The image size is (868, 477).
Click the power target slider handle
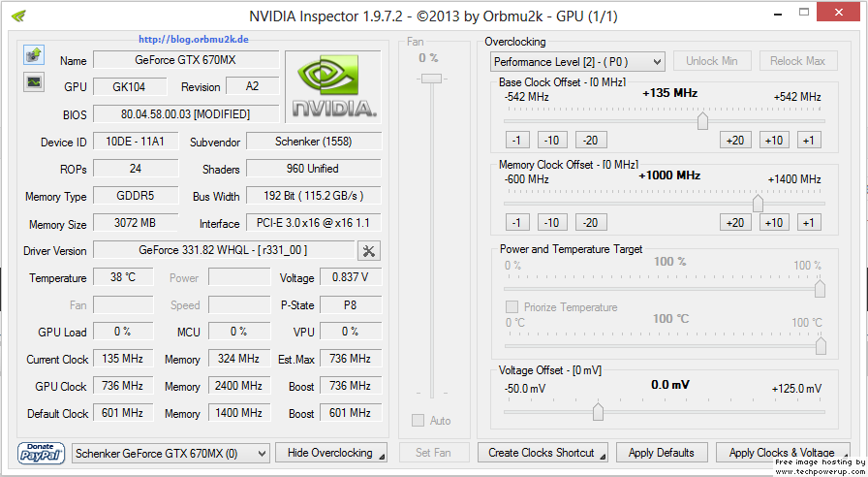tap(820, 289)
